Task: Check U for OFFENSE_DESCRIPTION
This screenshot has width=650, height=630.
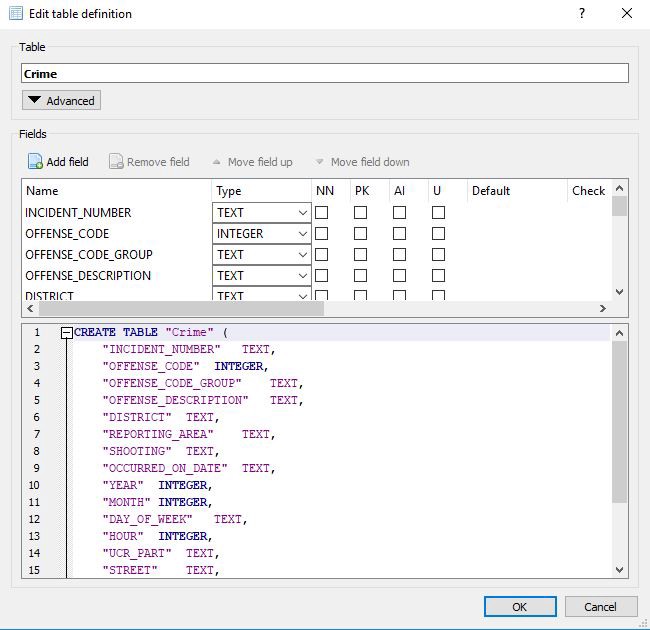Action: (x=438, y=276)
